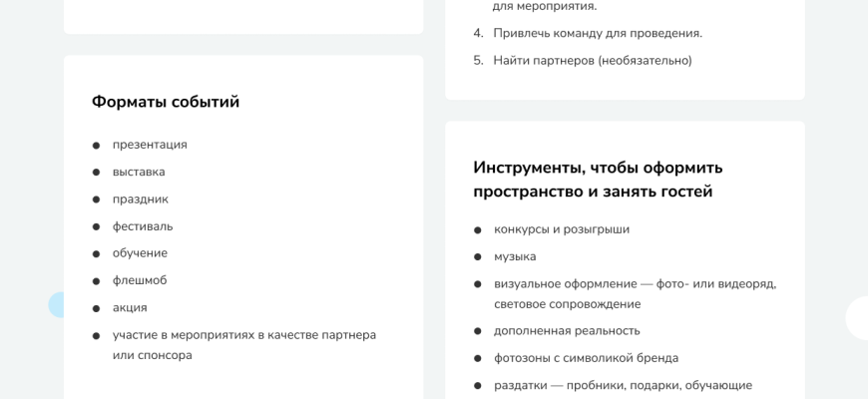The width and height of the screenshot is (868, 399).
Task: Click the 'акция' list entry
Action: [130, 308]
